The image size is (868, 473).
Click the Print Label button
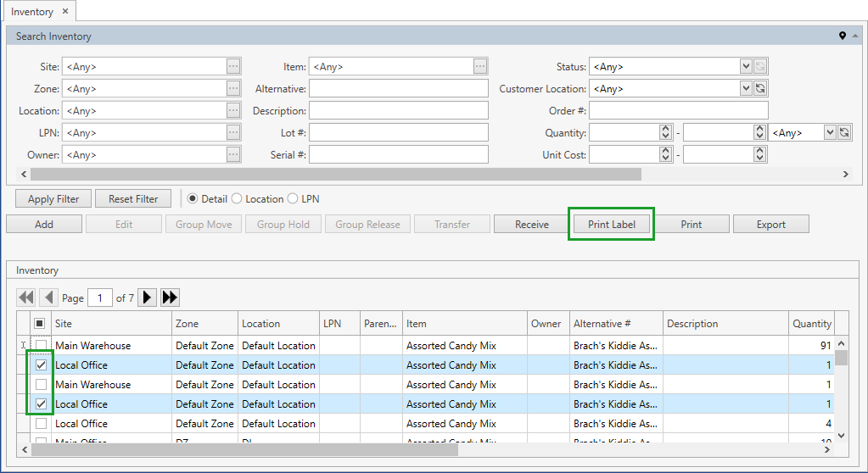point(611,225)
